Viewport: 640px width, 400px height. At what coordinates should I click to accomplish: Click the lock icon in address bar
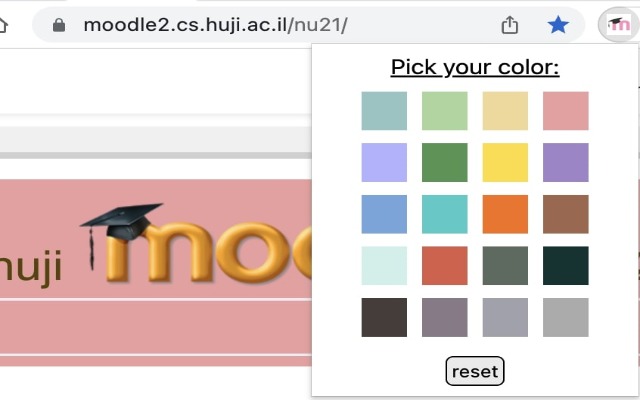58,25
